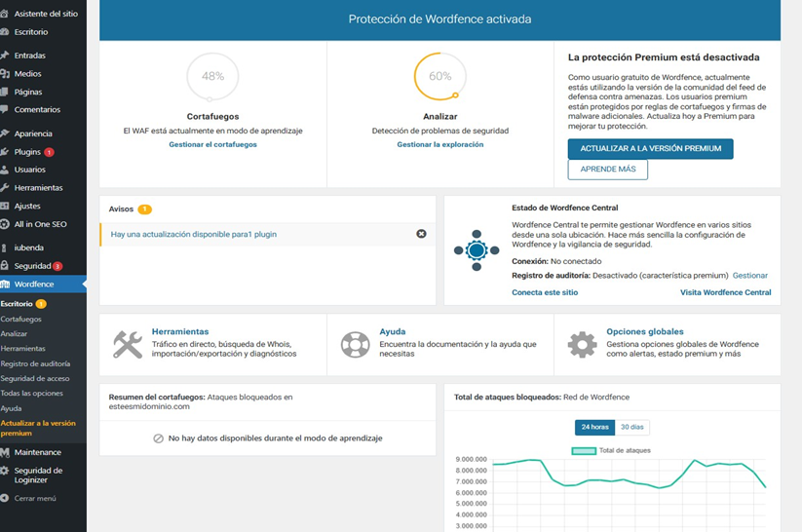Viewport: 802px width, 532px height.
Task: Open Gestionar el cortafuegos link
Action: [x=212, y=145]
